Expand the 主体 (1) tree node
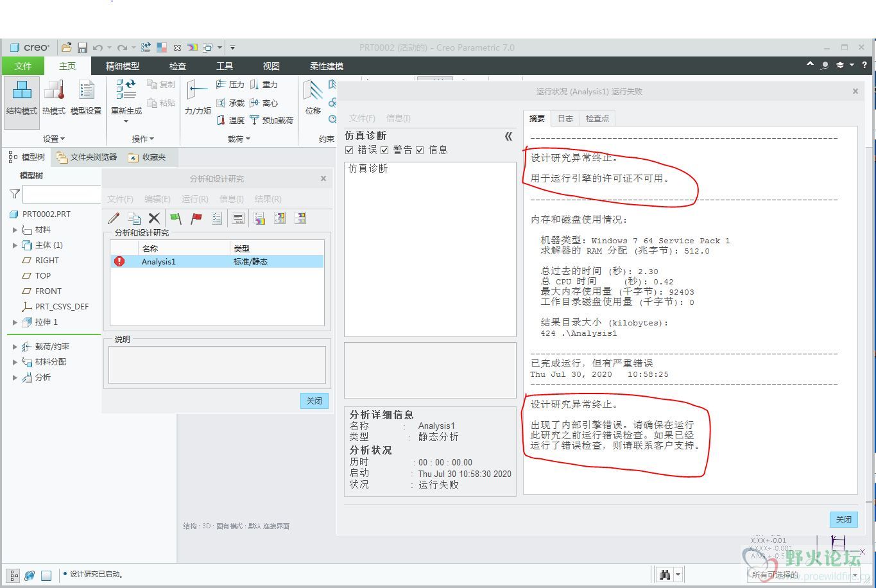The width and height of the screenshot is (876, 588). (x=15, y=245)
